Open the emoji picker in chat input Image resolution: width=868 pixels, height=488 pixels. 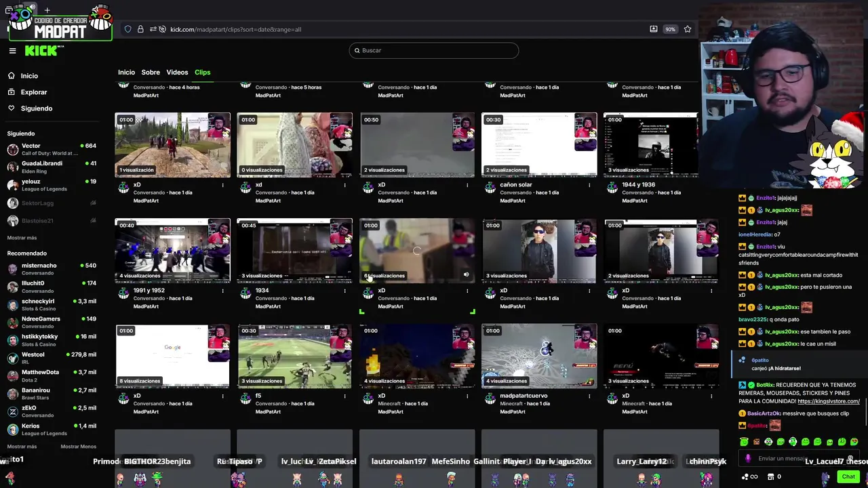850,457
